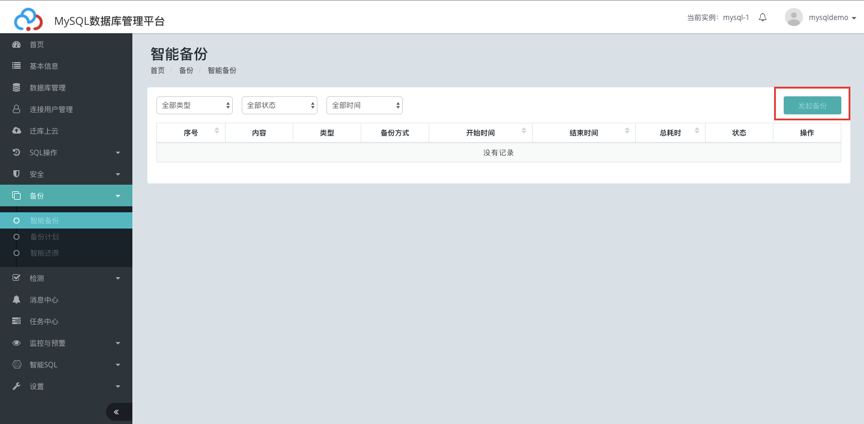The image size is (864, 424).
Task: Click the 没有记录 empty table row
Action: tap(499, 153)
